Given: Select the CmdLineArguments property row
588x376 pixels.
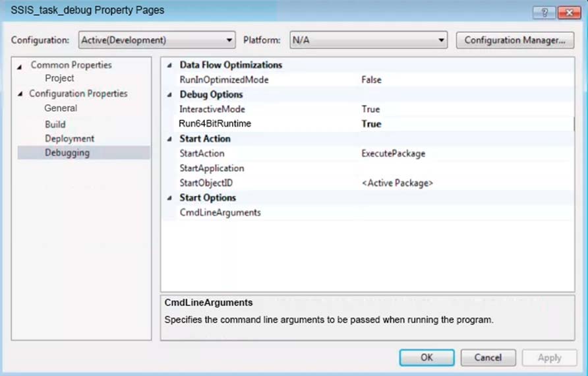Looking at the screenshot, I should 368,212.
